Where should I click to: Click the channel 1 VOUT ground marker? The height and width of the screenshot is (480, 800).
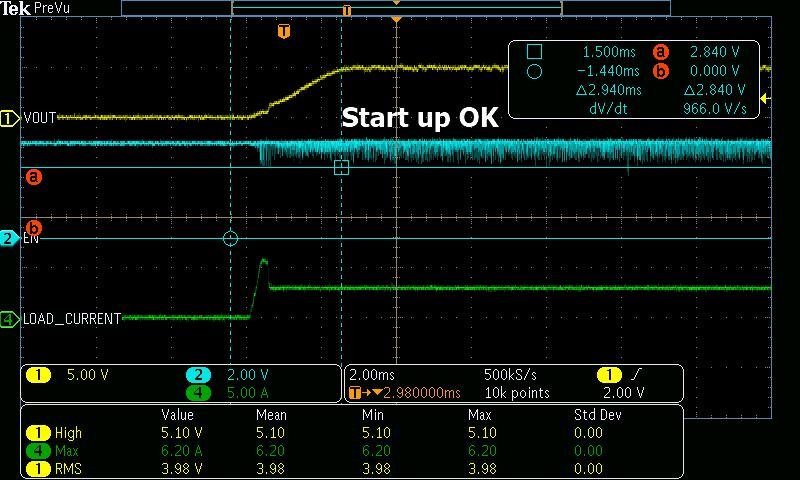pos(9,118)
